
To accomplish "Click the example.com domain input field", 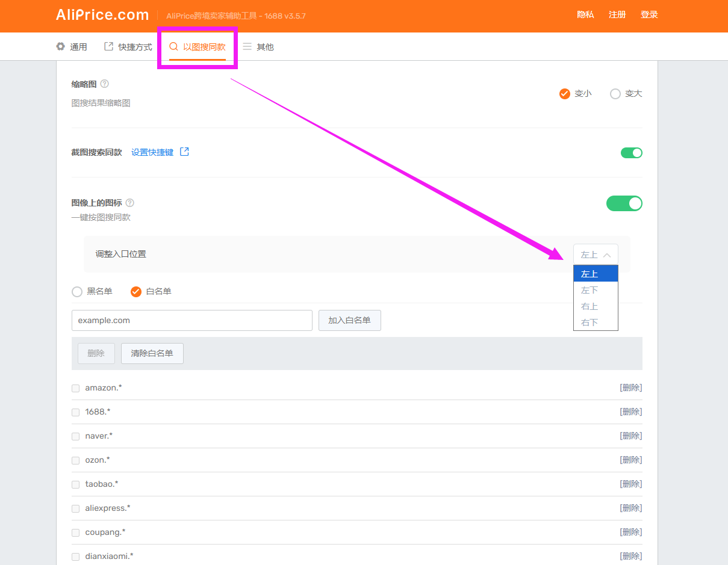I will (191, 321).
